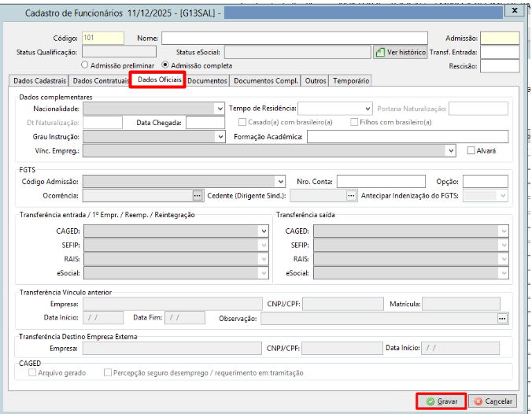Click Vínculo anterior Empresa field
The image size is (532, 414).
172,304
